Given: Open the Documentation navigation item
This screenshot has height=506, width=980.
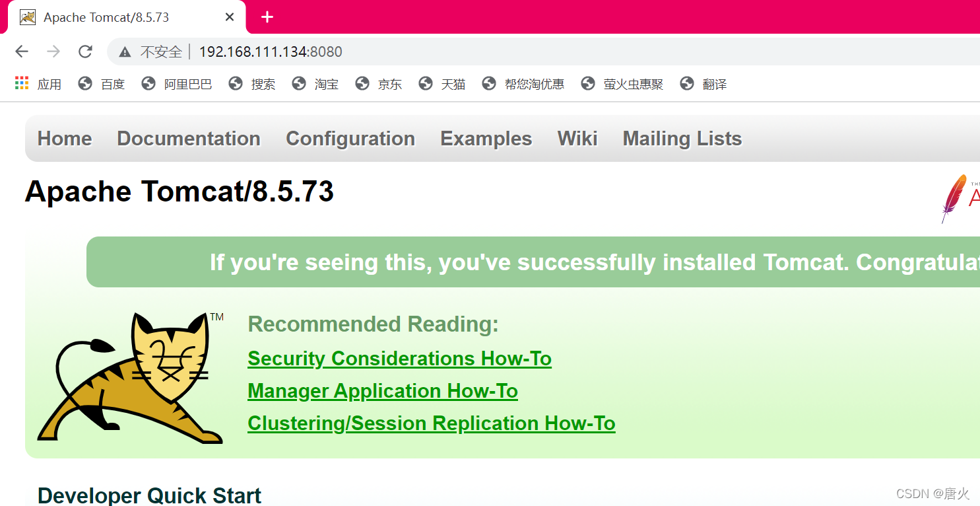Looking at the screenshot, I should [189, 139].
